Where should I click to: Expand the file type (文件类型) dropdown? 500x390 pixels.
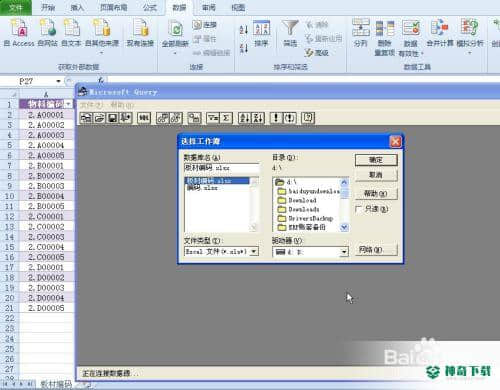[x=254, y=251]
